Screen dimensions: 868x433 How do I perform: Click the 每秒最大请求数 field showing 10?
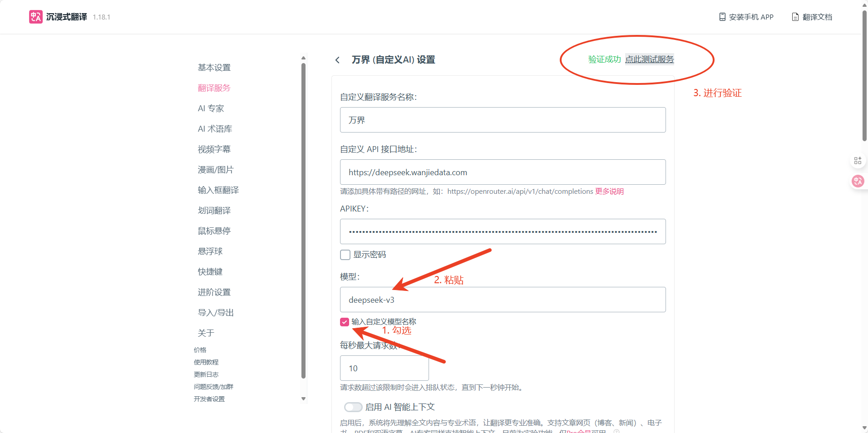point(385,368)
